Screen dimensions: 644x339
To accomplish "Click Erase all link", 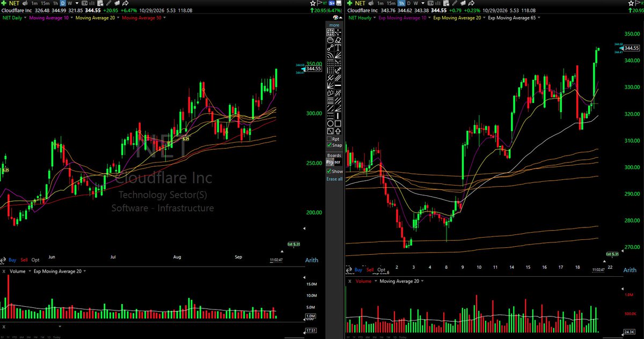I will 334,179.
